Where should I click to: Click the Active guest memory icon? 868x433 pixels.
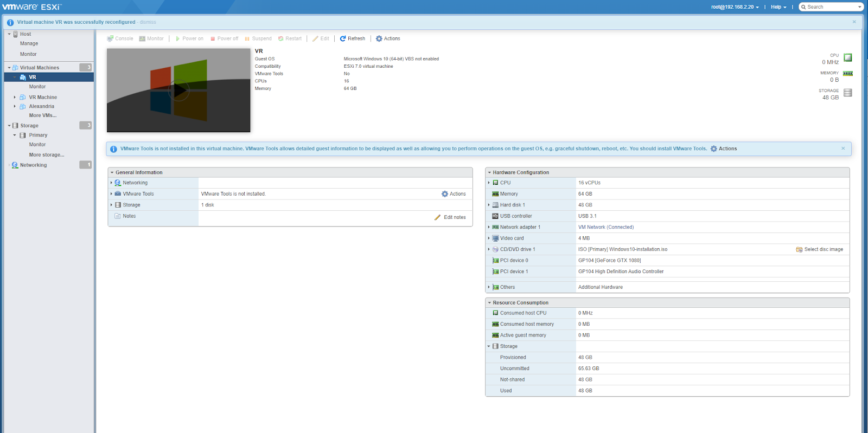(x=495, y=335)
